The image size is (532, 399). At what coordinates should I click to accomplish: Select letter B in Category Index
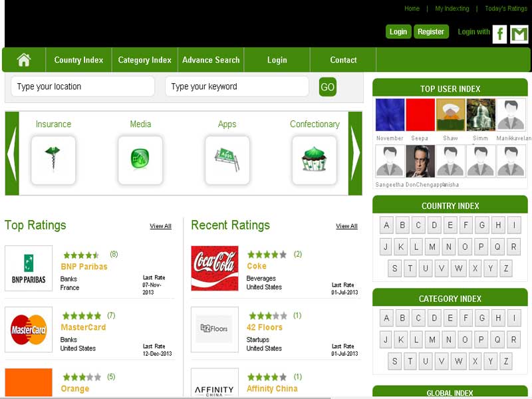click(x=402, y=319)
